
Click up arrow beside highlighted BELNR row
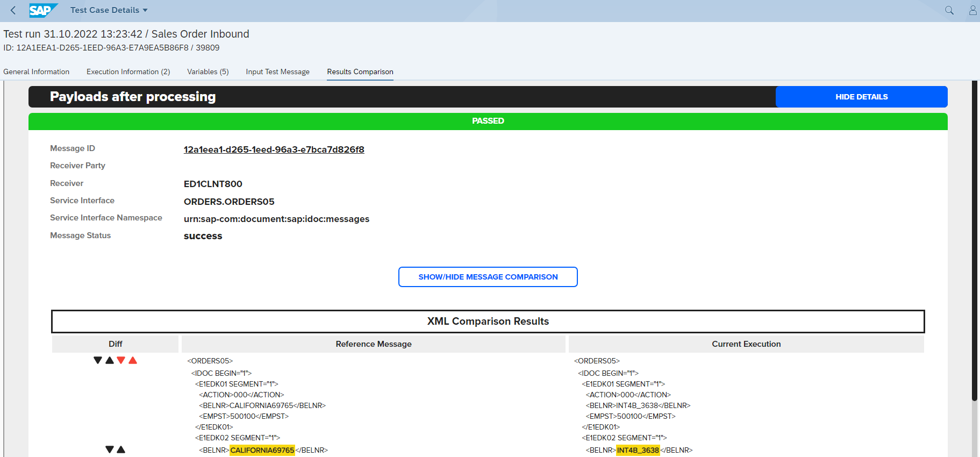(121, 449)
